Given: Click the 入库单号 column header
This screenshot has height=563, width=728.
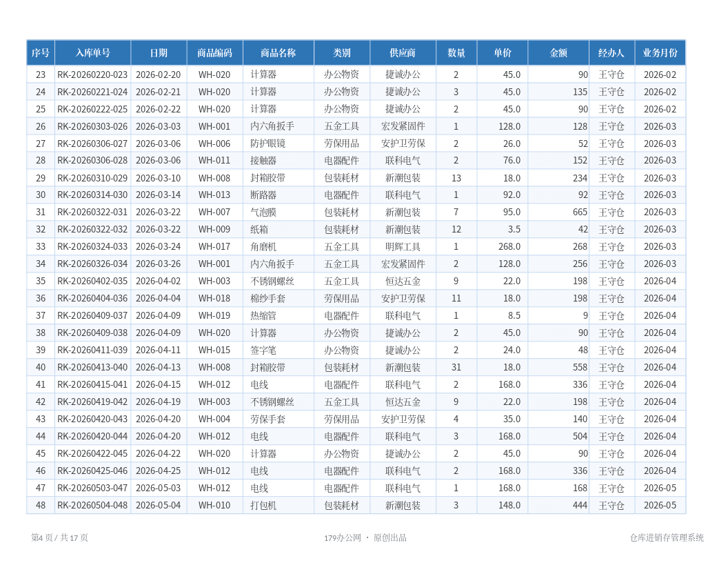Looking at the screenshot, I should (93, 53).
